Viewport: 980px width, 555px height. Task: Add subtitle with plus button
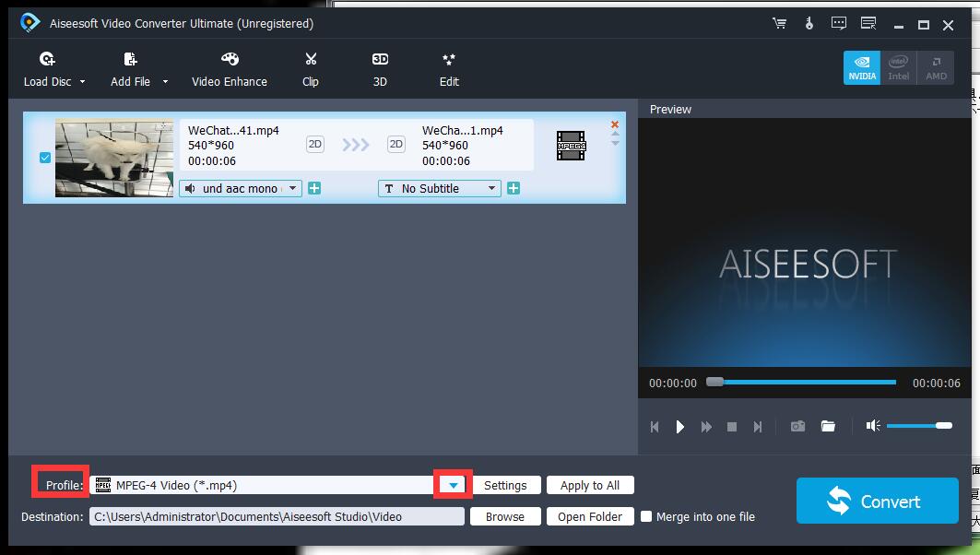(514, 188)
